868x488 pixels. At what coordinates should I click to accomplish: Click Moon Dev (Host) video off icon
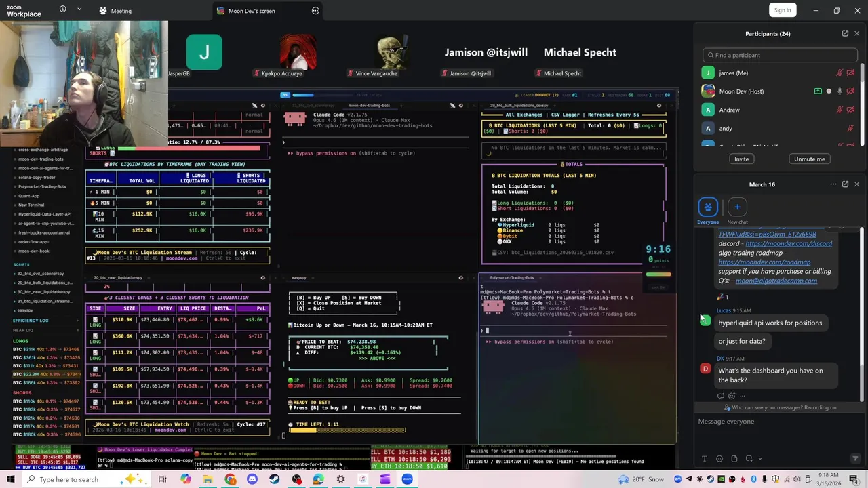point(851,91)
